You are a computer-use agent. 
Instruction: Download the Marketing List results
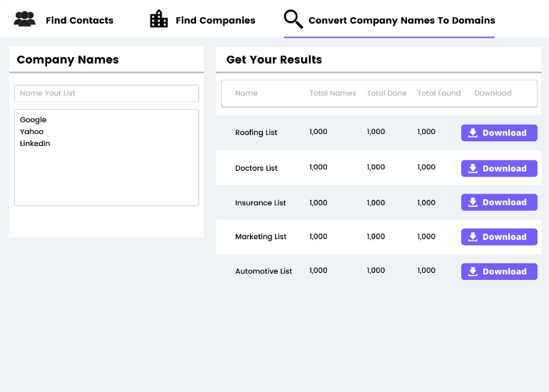499,237
